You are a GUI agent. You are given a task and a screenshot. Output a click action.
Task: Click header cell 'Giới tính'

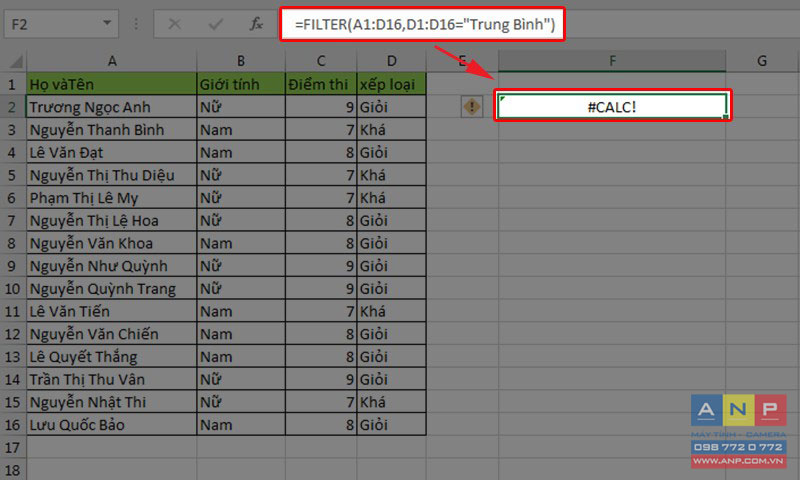pyautogui.click(x=241, y=84)
